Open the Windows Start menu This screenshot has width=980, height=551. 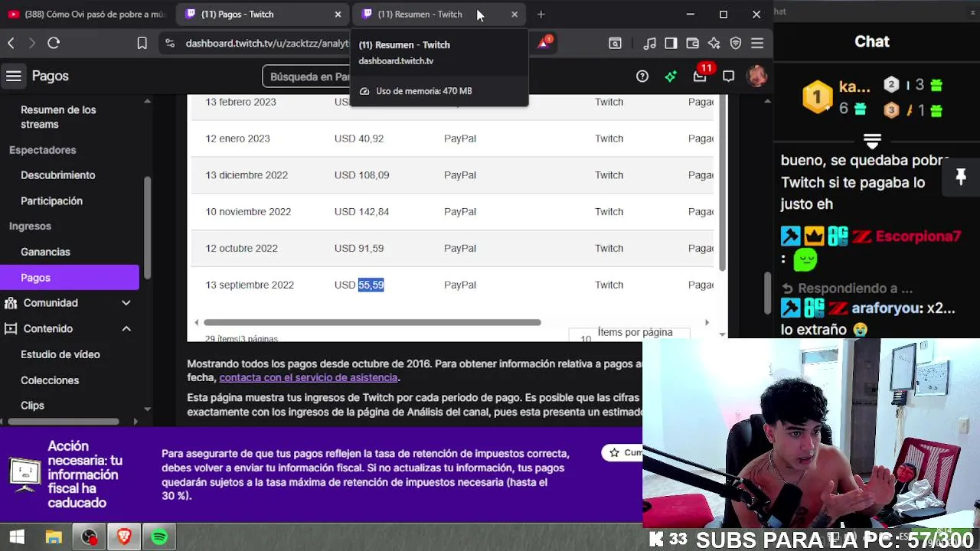pyautogui.click(x=17, y=537)
